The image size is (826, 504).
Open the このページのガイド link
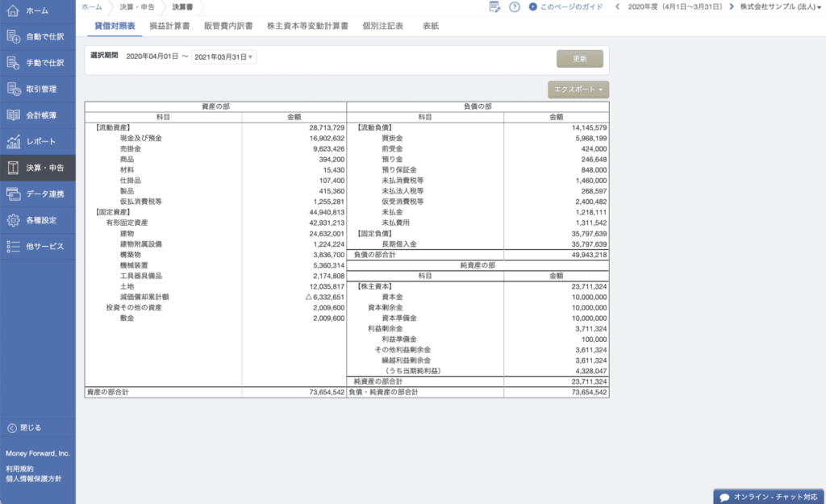coord(565,6)
